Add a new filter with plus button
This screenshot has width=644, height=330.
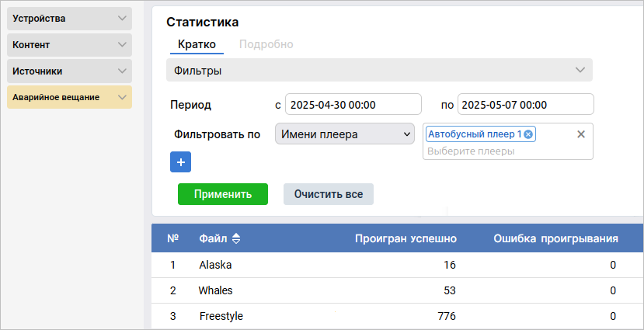tap(180, 162)
